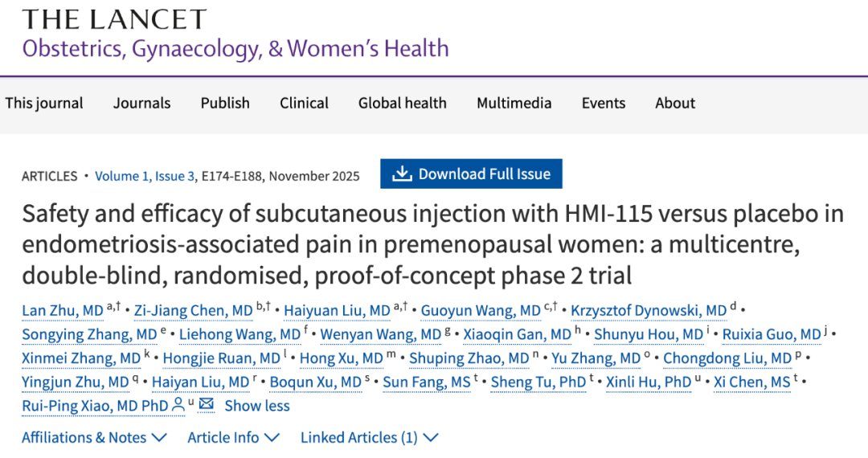Expand the Article Info dropdown

coord(233,437)
